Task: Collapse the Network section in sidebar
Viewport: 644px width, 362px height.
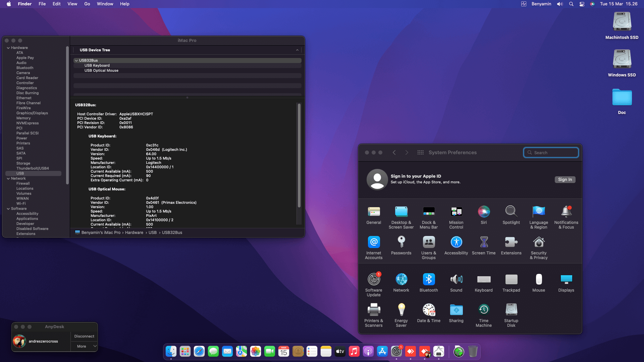Action: 8,179
